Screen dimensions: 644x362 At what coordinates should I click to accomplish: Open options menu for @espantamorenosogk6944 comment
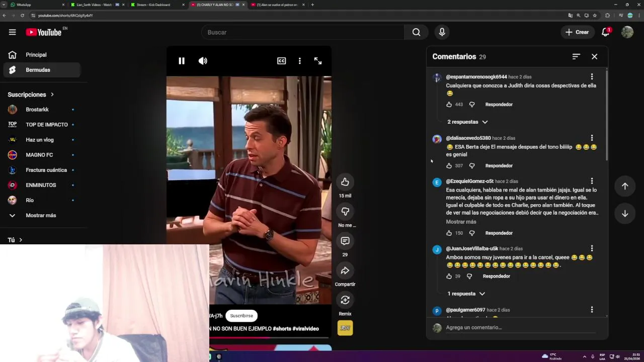point(592,77)
